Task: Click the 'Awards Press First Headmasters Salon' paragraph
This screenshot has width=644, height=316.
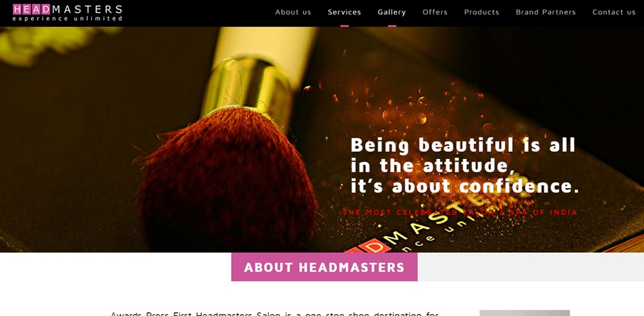Action: coord(275,314)
